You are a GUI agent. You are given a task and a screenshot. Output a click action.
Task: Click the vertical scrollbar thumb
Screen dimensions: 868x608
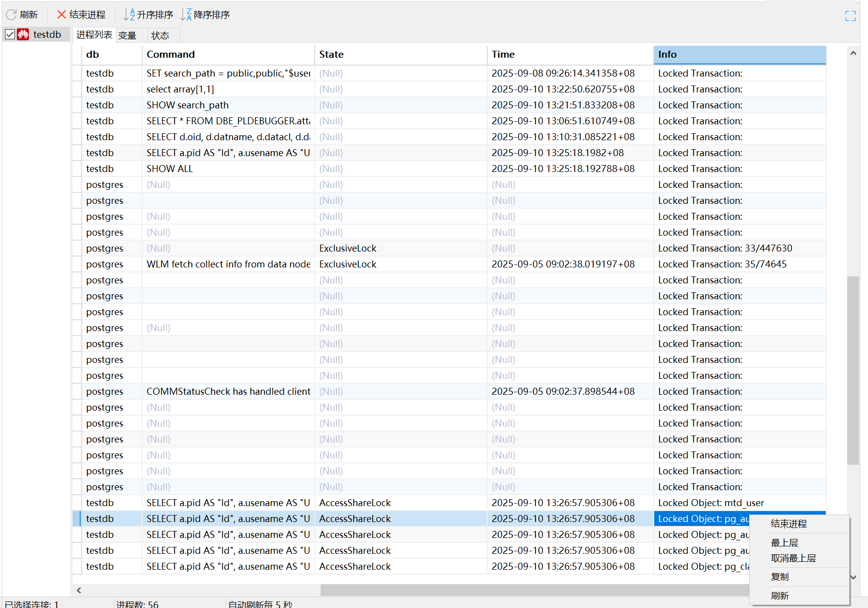coord(853,370)
